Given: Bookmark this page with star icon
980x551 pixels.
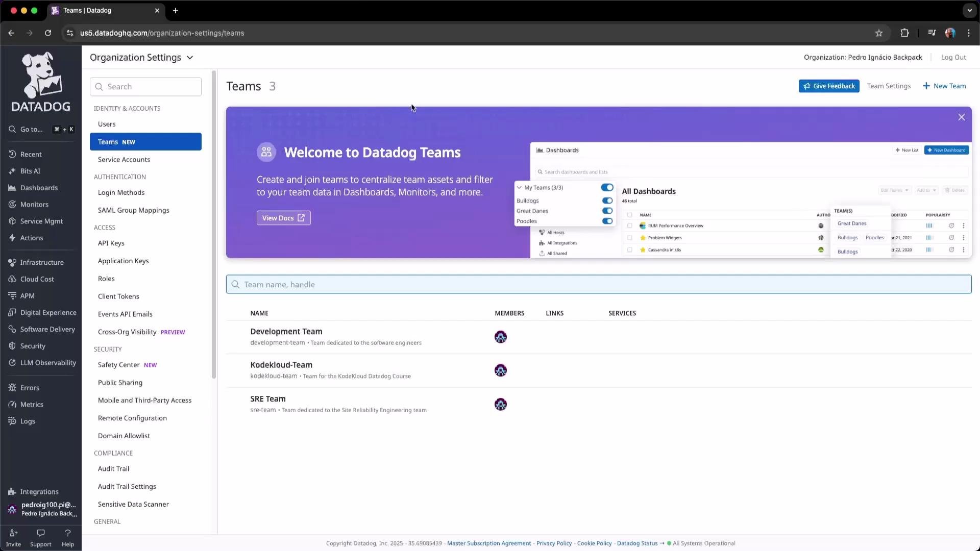Looking at the screenshot, I should (879, 33).
